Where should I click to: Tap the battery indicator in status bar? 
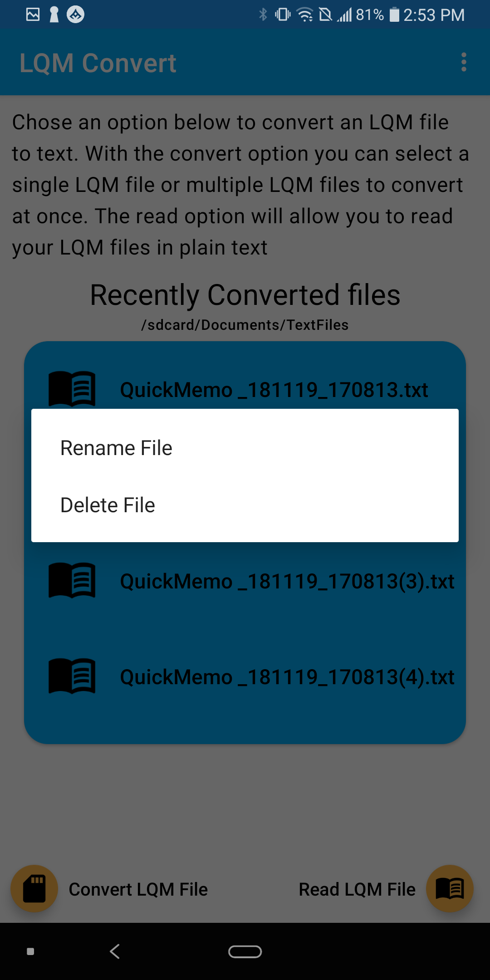[x=394, y=15]
